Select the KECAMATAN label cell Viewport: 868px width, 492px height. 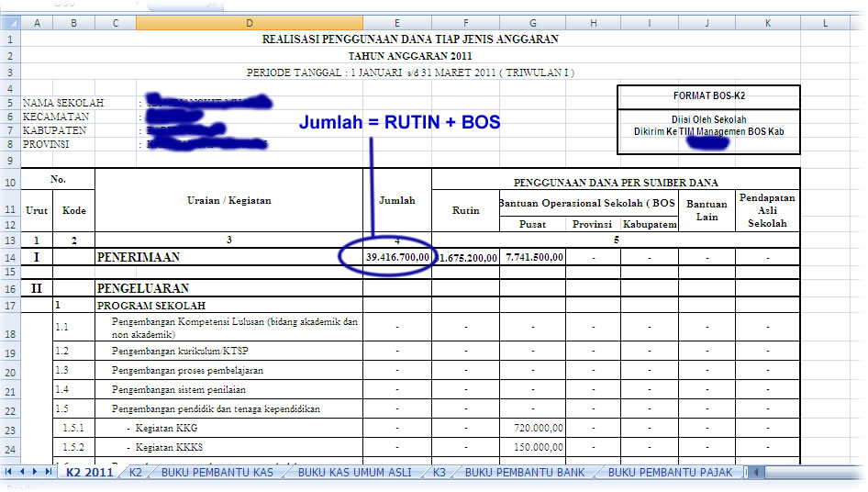[56, 117]
